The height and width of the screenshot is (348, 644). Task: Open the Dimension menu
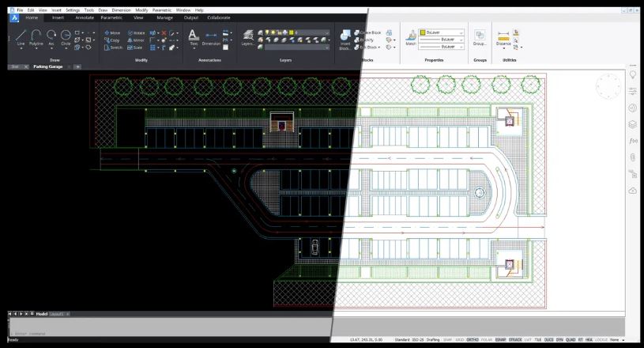(121, 9)
